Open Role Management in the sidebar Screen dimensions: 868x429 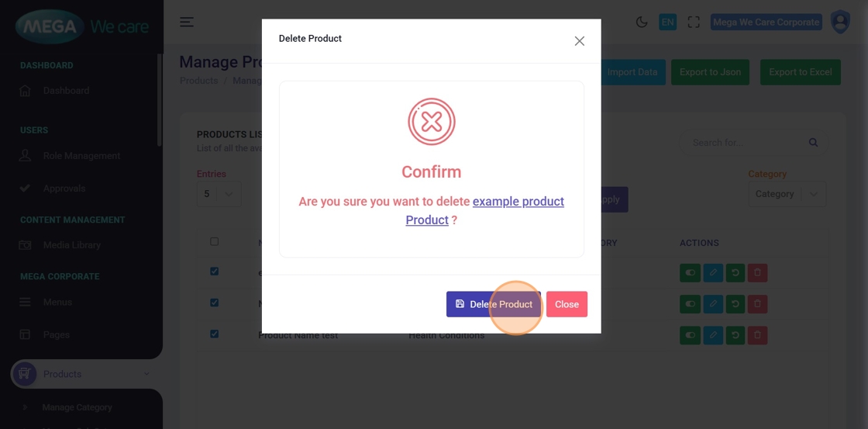[x=81, y=156]
